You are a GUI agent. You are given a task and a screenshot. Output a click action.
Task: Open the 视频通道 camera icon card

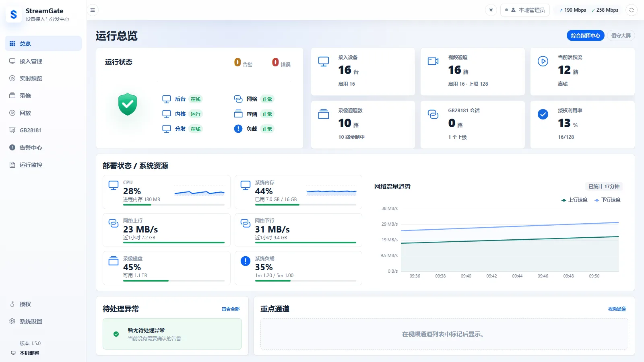[x=433, y=61]
